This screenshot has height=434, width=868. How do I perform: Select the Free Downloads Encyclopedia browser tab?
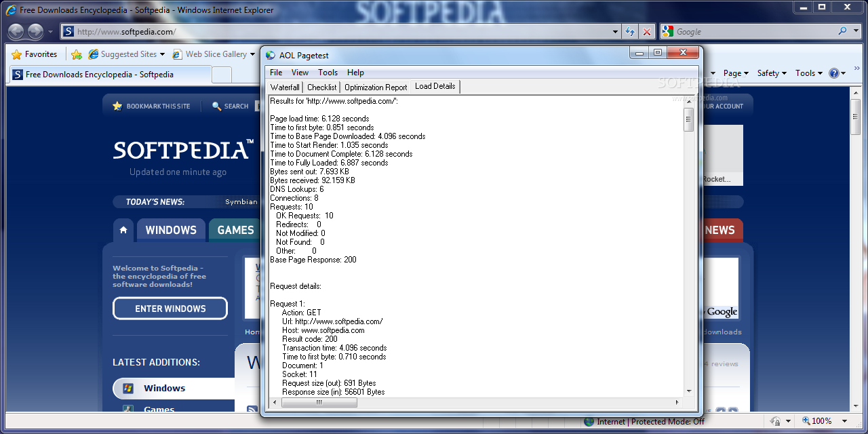[110, 75]
